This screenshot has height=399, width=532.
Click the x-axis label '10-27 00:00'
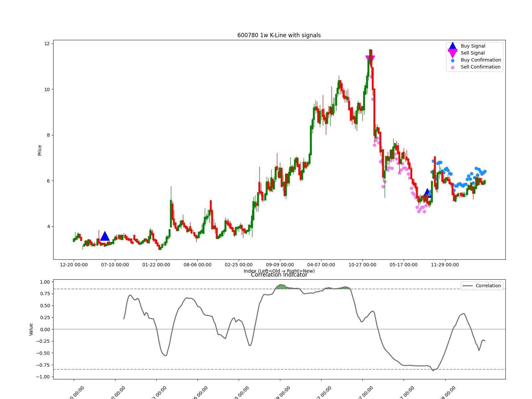362,265
